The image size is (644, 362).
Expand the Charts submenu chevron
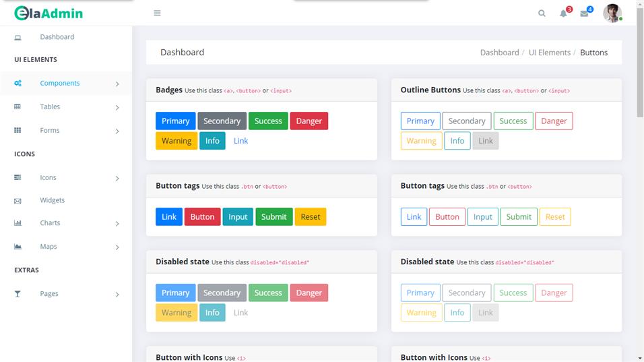pyautogui.click(x=117, y=224)
